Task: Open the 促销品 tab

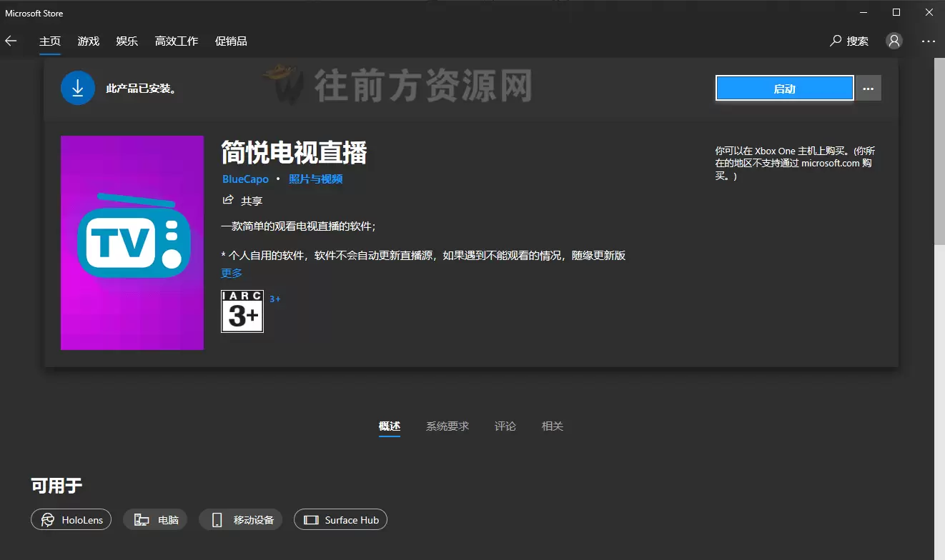Action: [231, 41]
